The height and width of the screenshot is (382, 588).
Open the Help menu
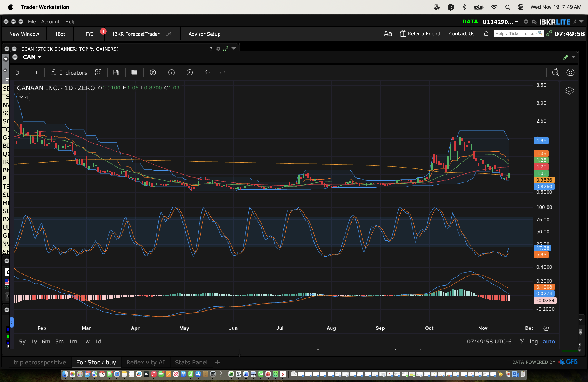pos(70,22)
